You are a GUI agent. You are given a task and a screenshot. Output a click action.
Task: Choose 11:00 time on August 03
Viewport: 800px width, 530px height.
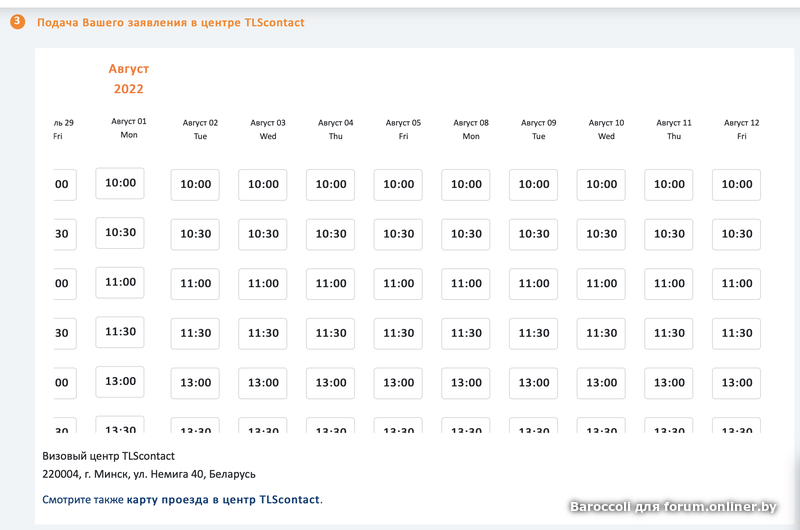263,283
